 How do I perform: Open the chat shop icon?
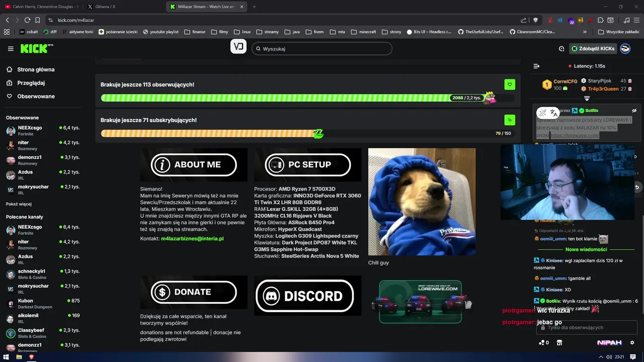pyautogui.click(x=559, y=342)
